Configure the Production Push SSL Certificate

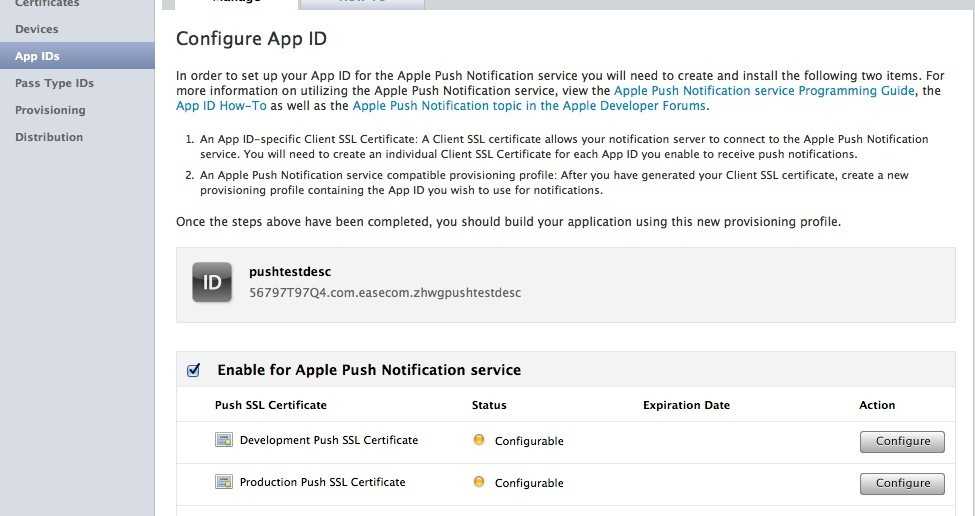coord(902,484)
